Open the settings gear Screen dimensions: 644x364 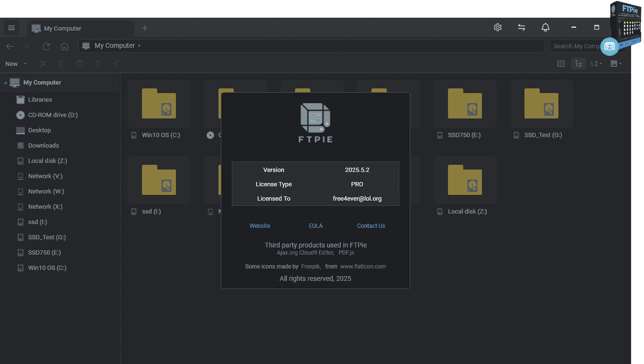[x=498, y=27]
